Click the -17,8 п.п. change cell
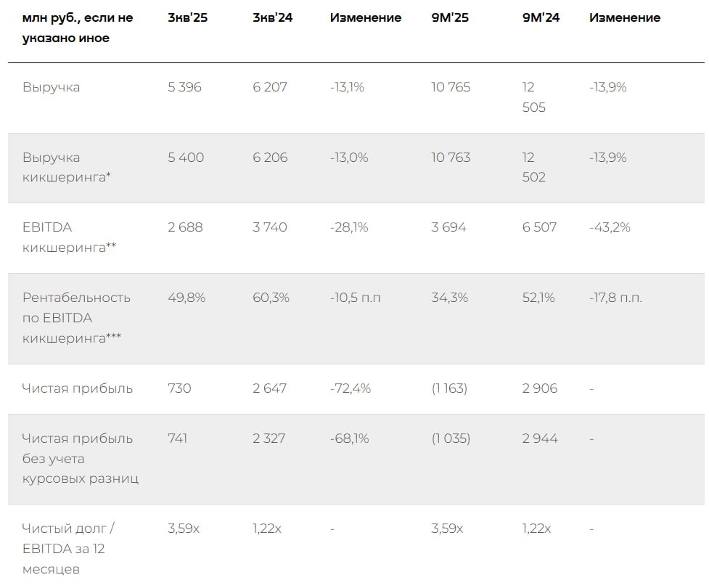The height and width of the screenshot is (588, 709). click(615, 298)
